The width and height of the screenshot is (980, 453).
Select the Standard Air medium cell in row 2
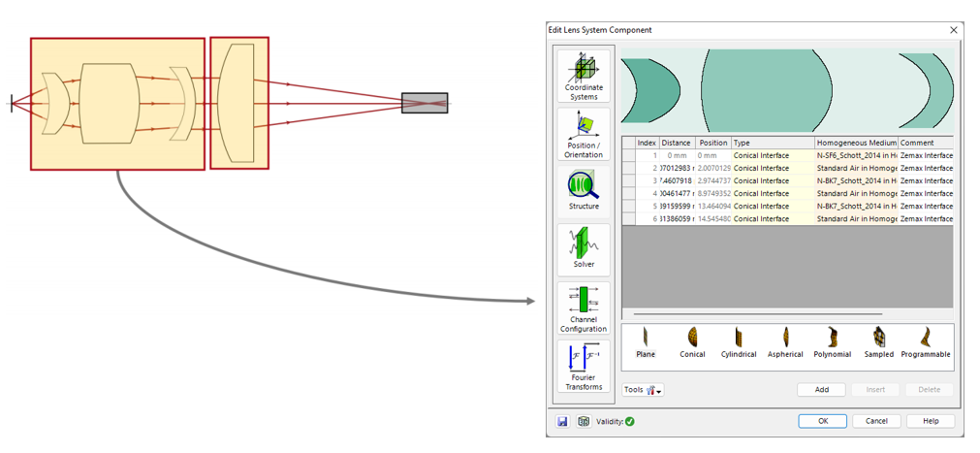(856, 169)
